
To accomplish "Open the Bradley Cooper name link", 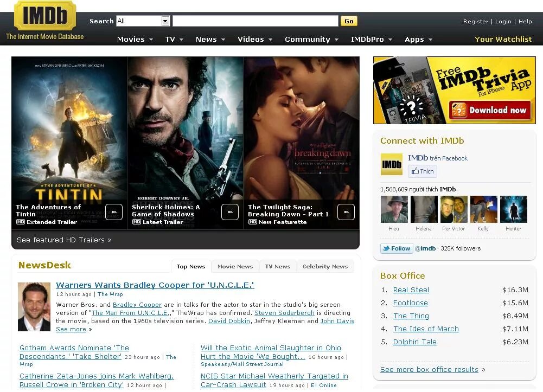I will pos(137,305).
